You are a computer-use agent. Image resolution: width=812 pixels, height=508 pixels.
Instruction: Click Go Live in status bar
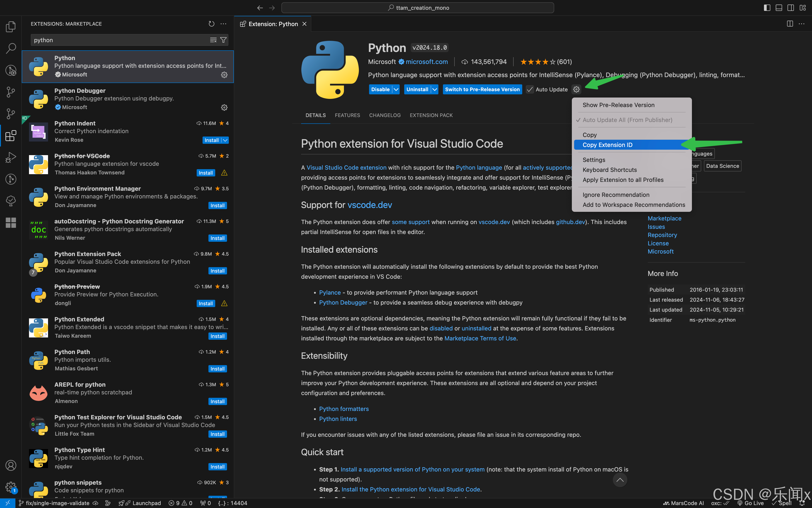[750, 503]
